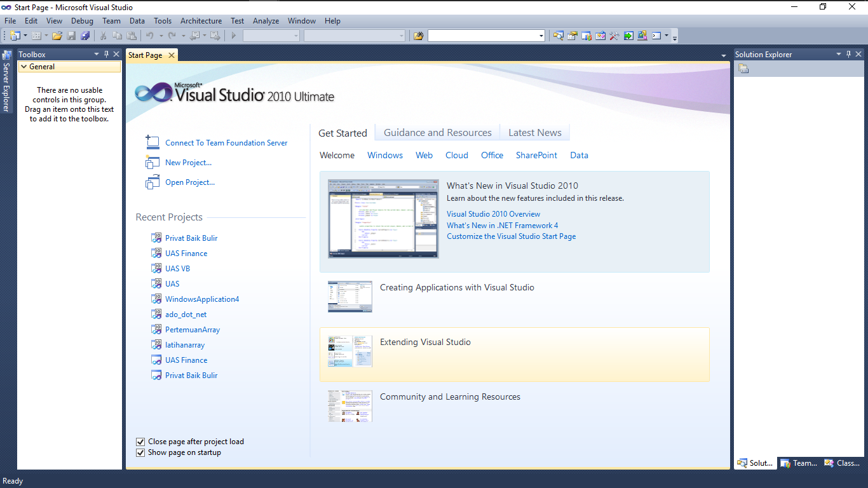Select the Cloud category link
The width and height of the screenshot is (868, 488).
[457, 155]
